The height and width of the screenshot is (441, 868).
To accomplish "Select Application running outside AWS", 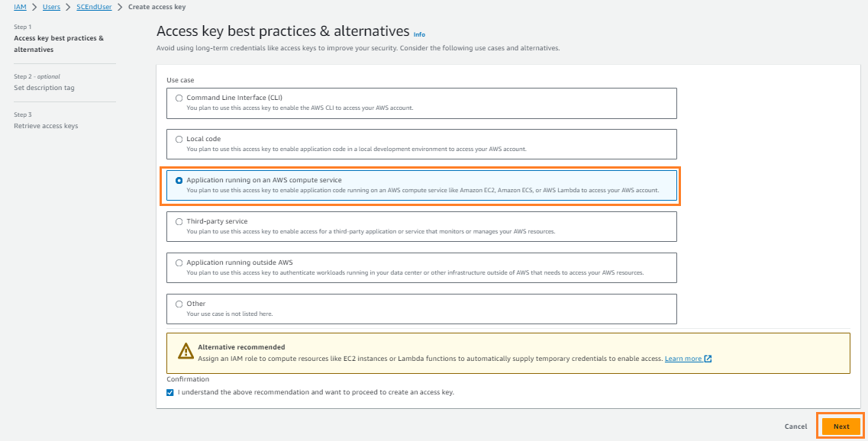I will 179,262.
